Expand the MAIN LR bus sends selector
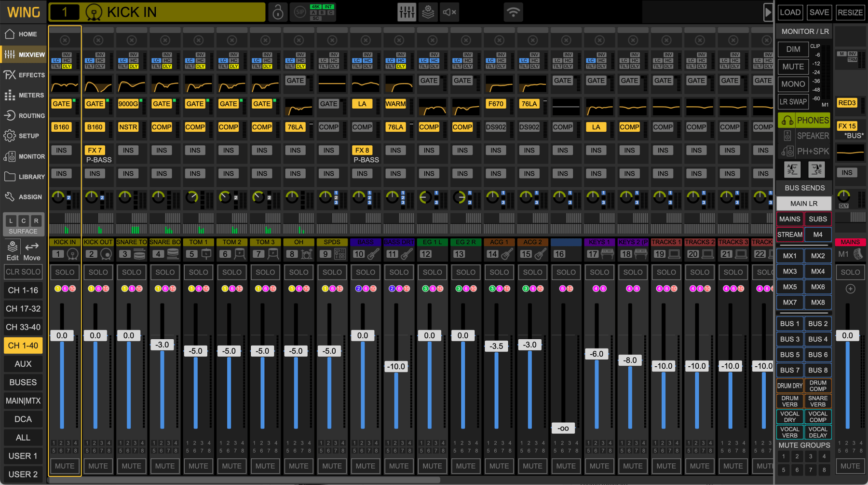 click(x=803, y=204)
